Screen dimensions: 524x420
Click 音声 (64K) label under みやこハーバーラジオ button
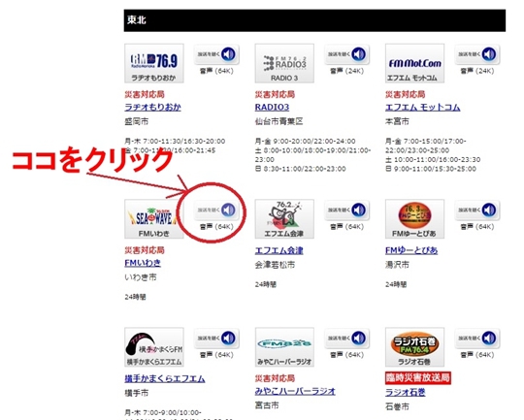tap(346, 355)
